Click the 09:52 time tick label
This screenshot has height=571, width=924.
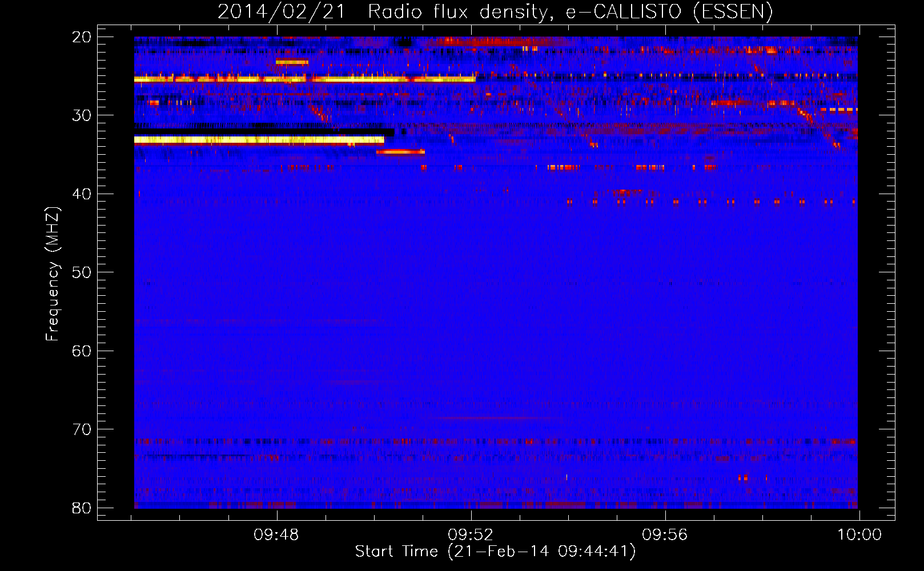point(471,535)
